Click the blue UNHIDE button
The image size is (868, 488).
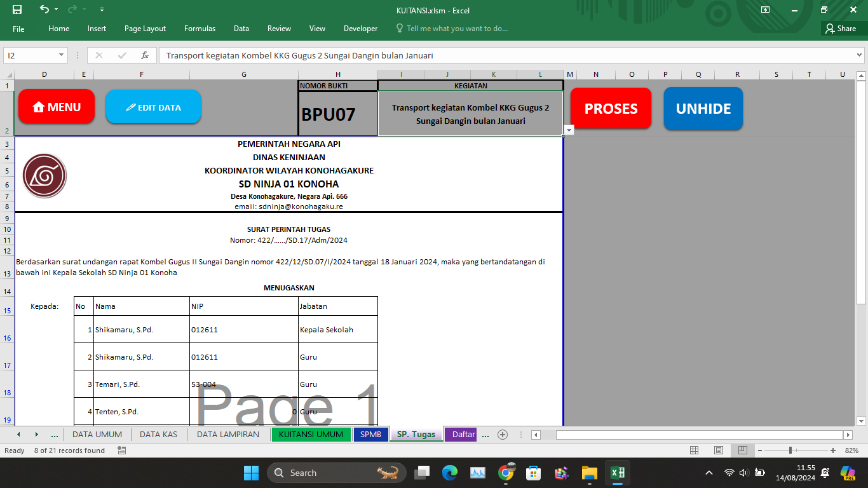[x=703, y=109]
